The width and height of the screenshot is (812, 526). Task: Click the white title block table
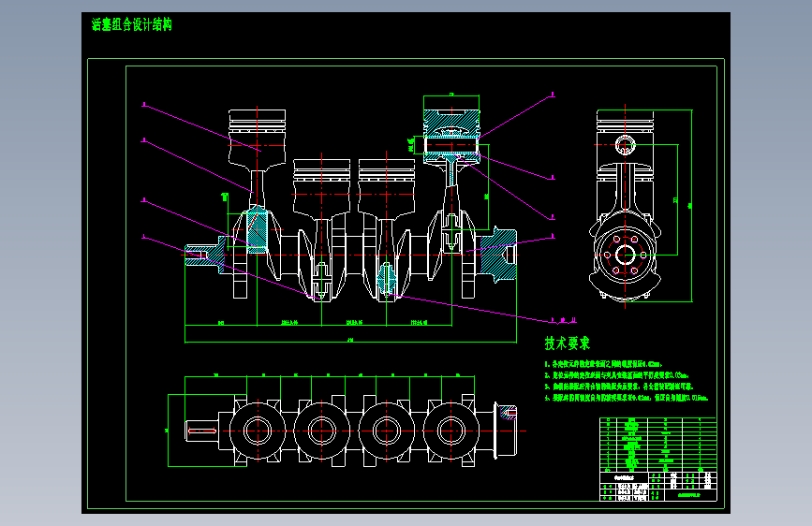pyautogui.click(x=657, y=486)
